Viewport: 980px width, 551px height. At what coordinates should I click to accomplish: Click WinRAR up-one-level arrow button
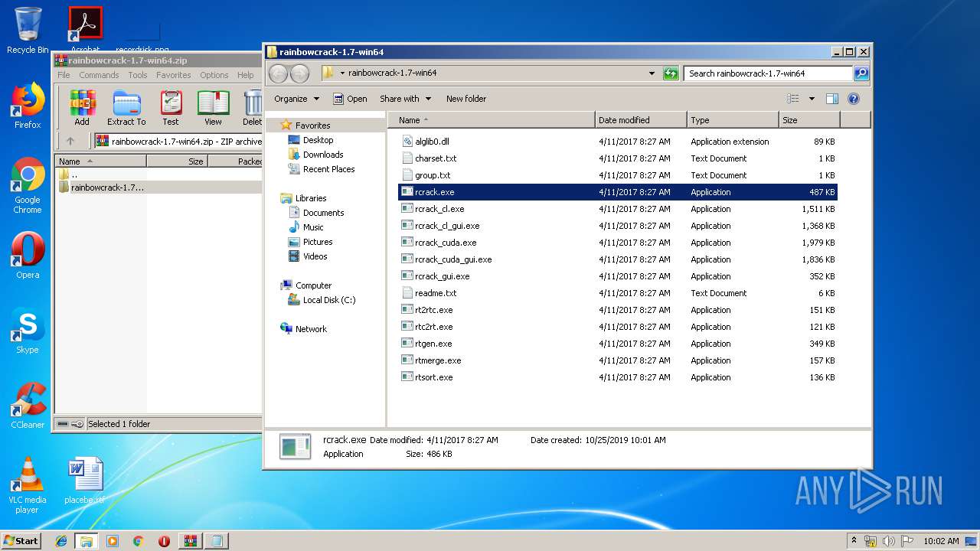click(70, 141)
